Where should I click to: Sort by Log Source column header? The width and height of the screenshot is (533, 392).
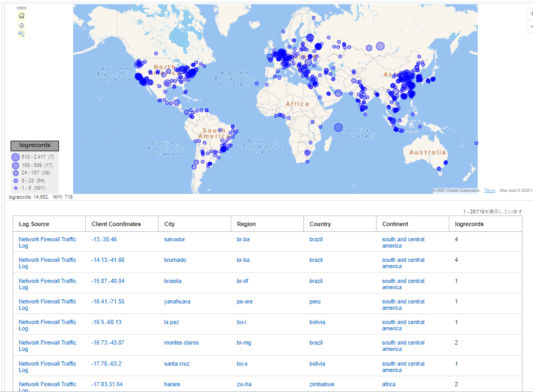[x=34, y=224]
